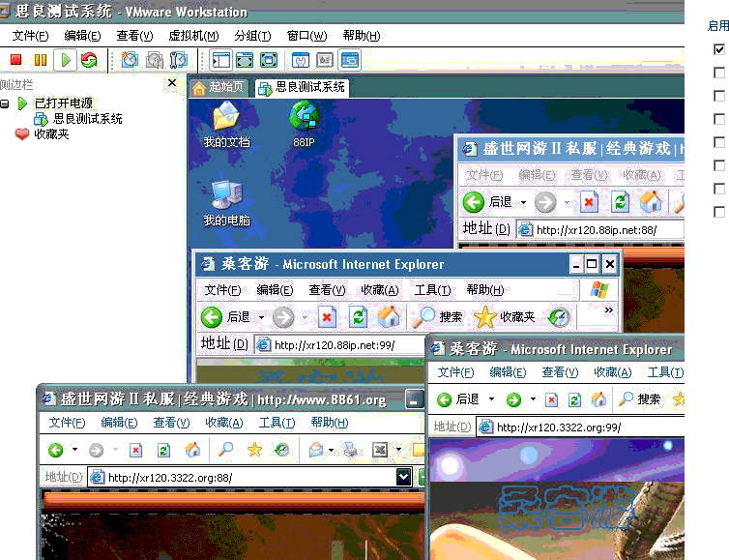Open VMware 文件(F) menu
The height and width of the screenshot is (560, 729).
pos(30,36)
